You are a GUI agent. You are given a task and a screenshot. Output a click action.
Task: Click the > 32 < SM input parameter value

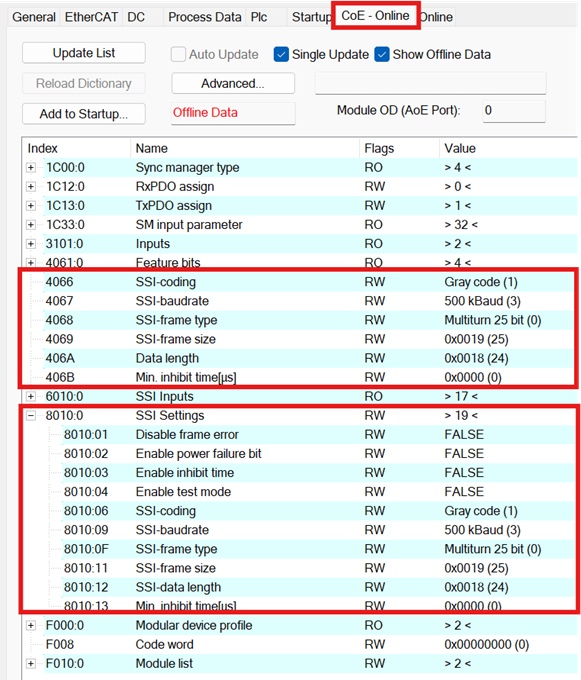coord(461,225)
